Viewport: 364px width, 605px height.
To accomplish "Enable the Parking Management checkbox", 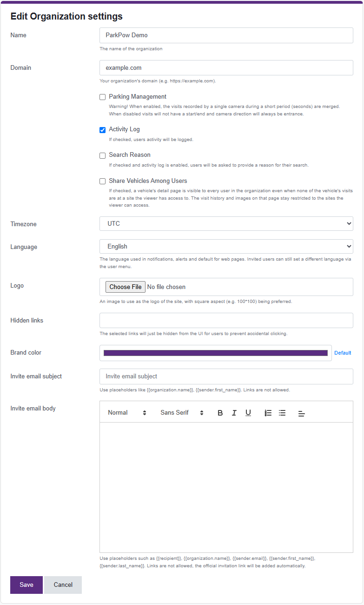I will [103, 97].
